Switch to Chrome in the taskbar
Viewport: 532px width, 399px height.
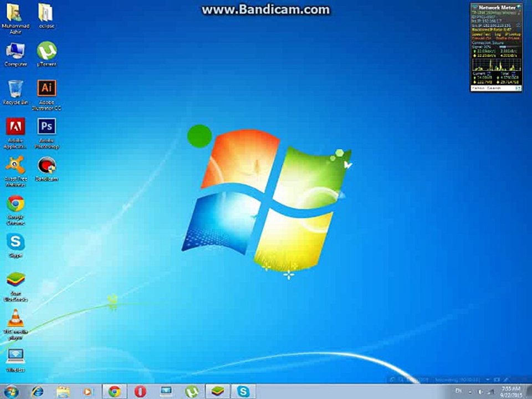115,392
